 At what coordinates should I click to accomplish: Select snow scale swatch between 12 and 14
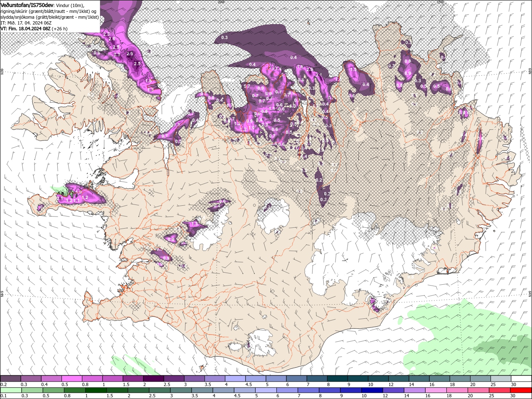point(399,379)
